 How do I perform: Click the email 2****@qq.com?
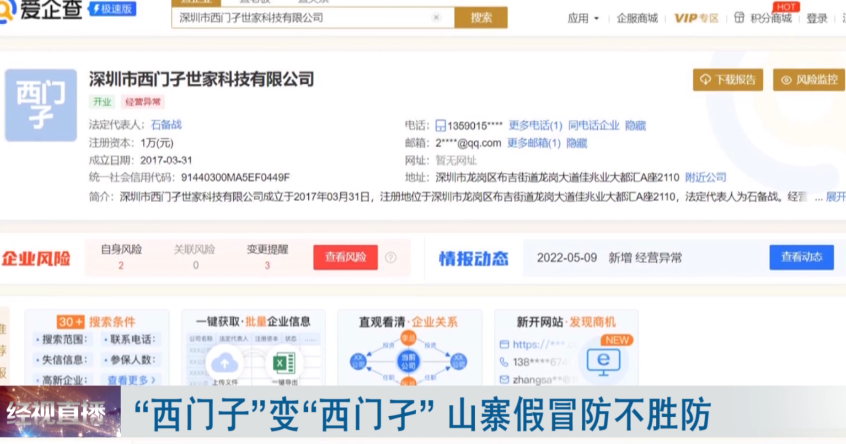468,144
